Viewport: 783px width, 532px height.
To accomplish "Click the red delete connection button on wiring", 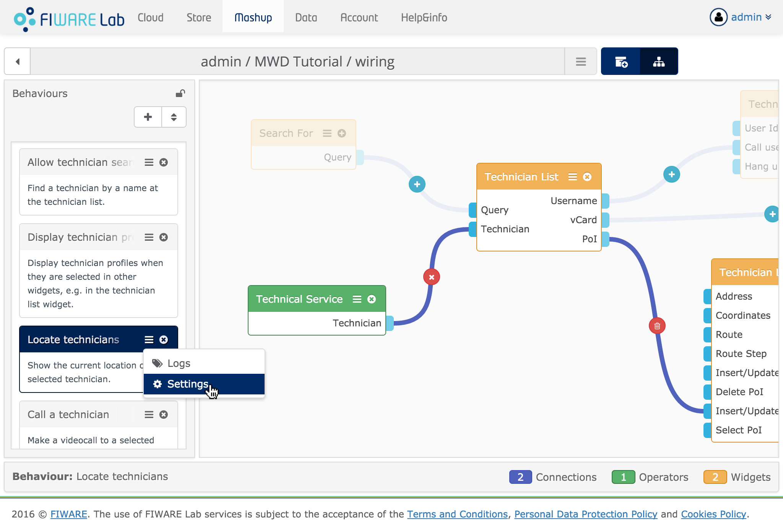I will pyautogui.click(x=431, y=277).
